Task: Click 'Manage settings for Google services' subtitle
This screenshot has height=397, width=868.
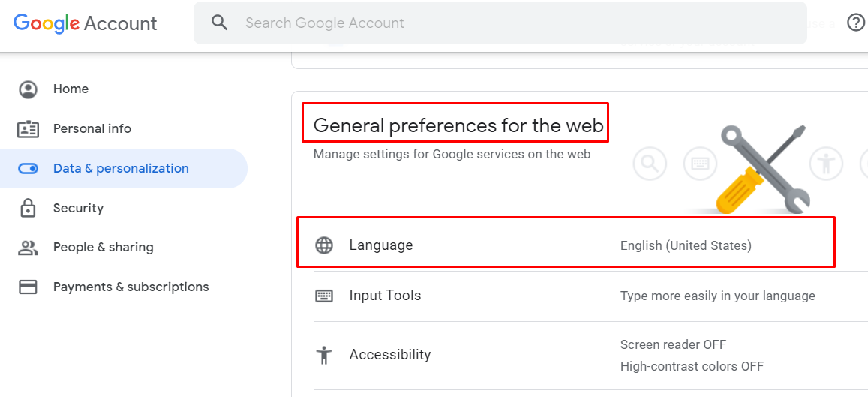Action: tap(452, 154)
